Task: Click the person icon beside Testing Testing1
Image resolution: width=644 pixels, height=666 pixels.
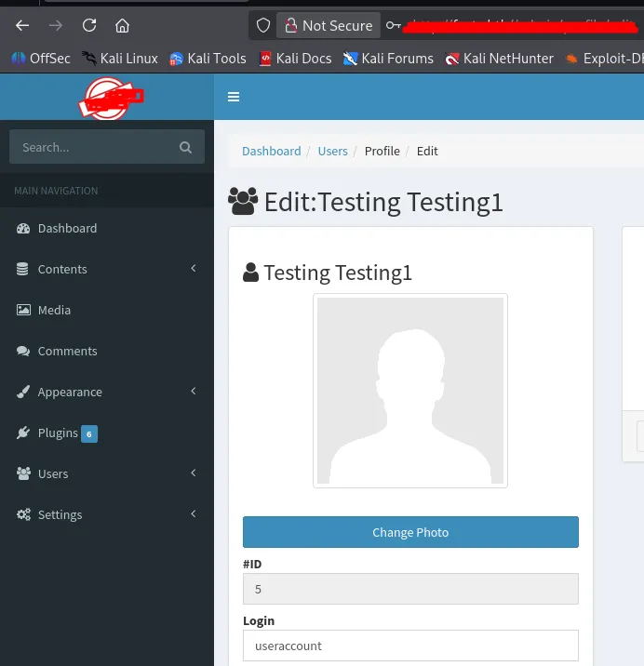Action: tap(250, 273)
